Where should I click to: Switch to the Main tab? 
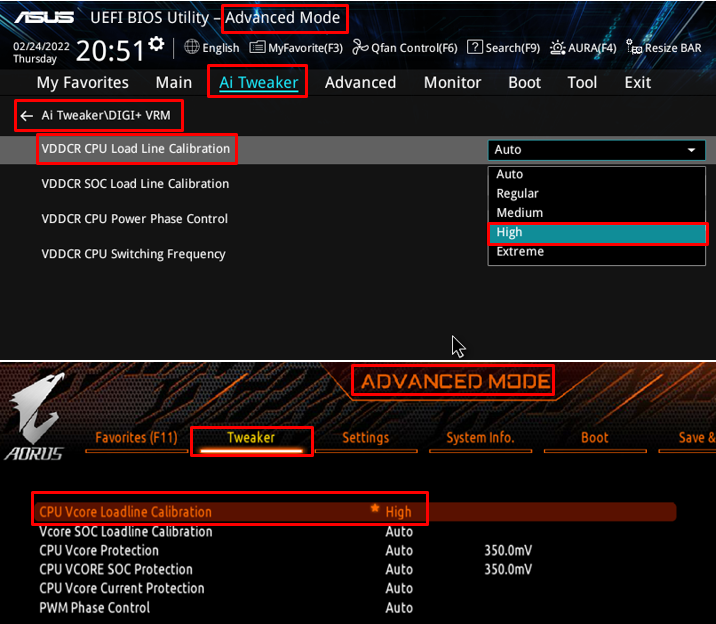click(174, 83)
